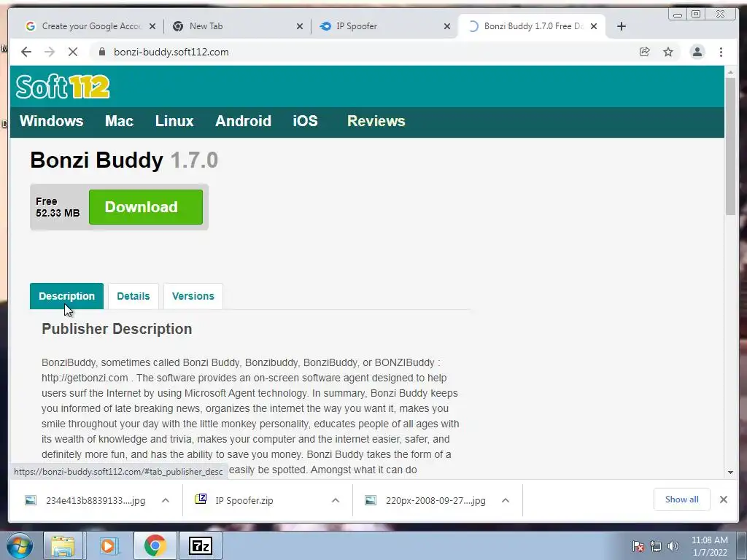Click the Publisher Description heading
The width and height of the screenshot is (747, 560).
117,329
